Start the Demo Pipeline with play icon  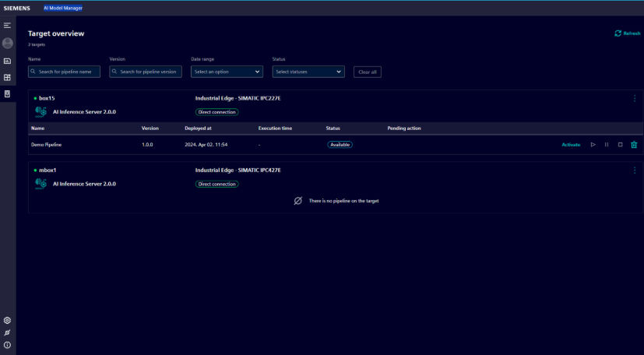coord(593,145)
